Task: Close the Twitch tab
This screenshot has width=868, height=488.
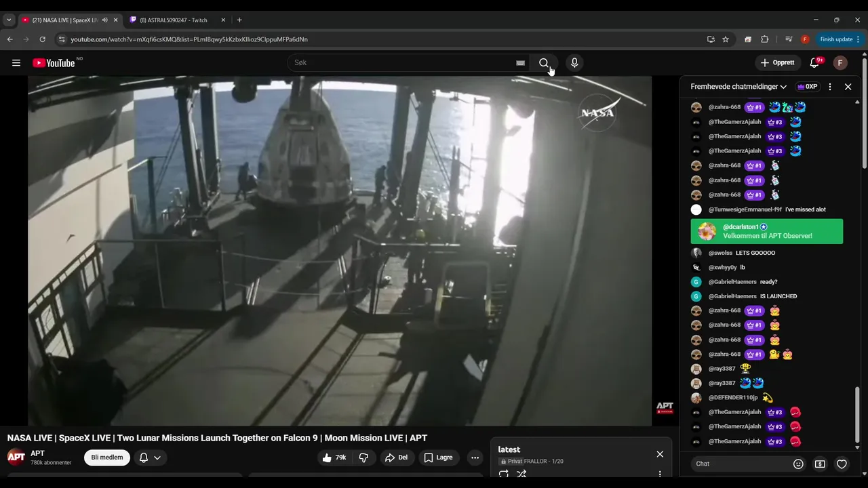Action: point(224,20)
